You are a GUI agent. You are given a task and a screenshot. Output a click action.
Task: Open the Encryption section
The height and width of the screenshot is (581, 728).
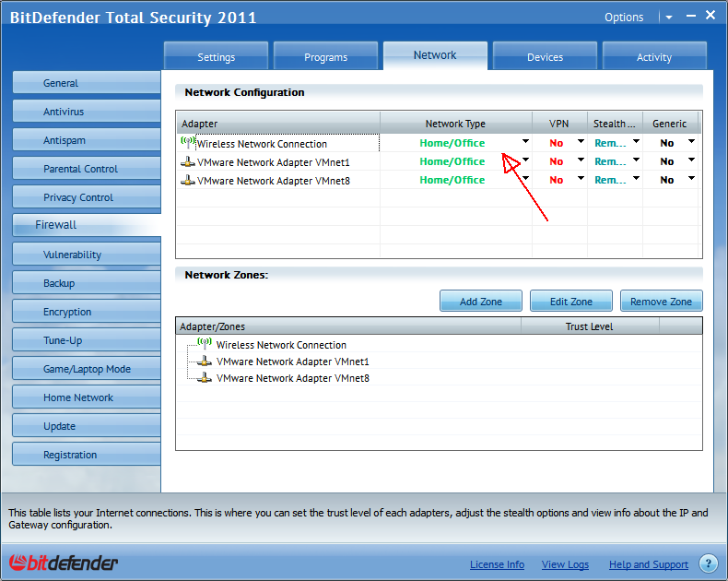pos(87,312)
